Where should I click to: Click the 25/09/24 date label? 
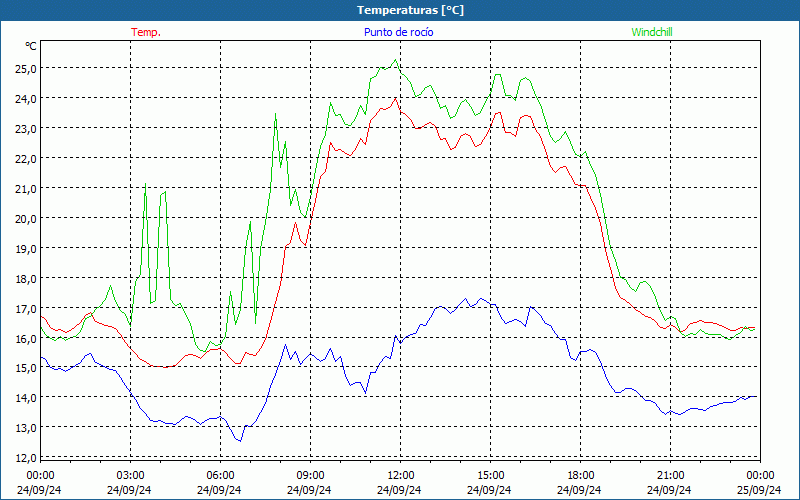[759, 490]
